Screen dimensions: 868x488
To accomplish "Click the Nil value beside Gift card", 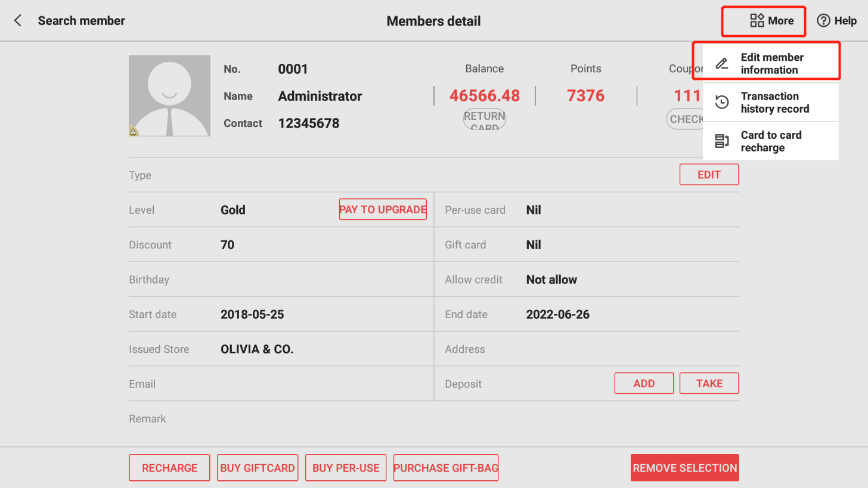I will [x=534, y=244].
